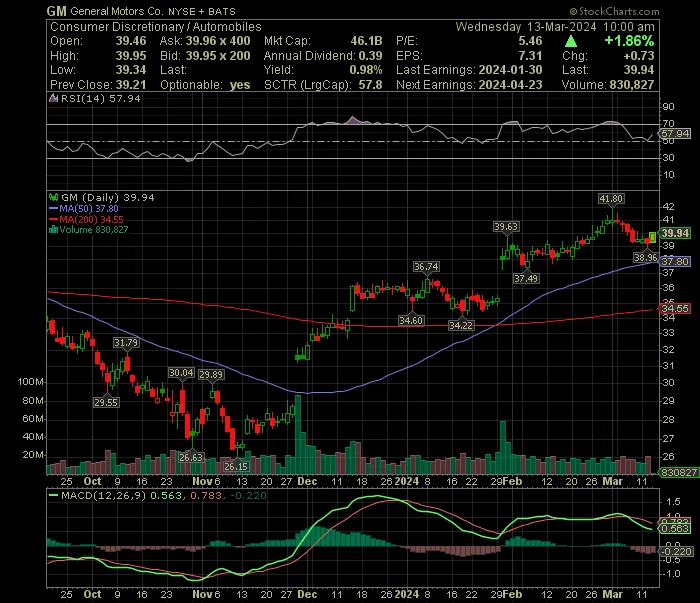
Task: Click the GM (Daily) candlestick legend icon
Action: tap(54, 197)
